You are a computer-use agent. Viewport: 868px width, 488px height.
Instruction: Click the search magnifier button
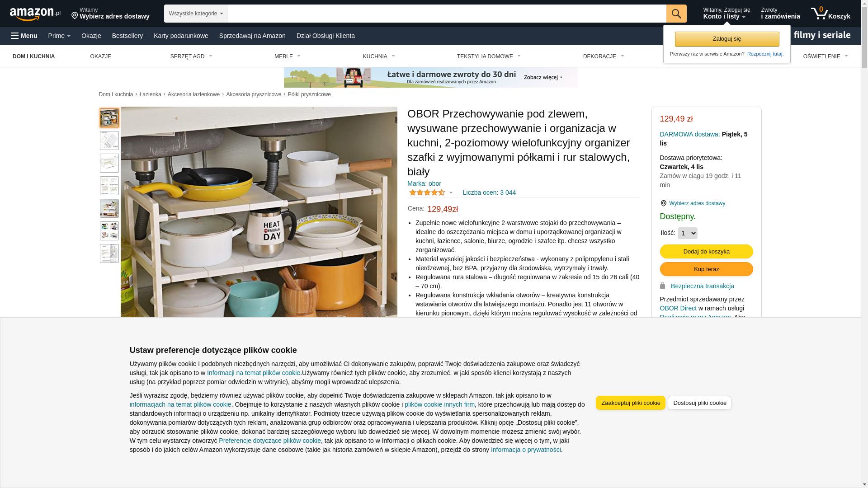[x=676, y=14]
